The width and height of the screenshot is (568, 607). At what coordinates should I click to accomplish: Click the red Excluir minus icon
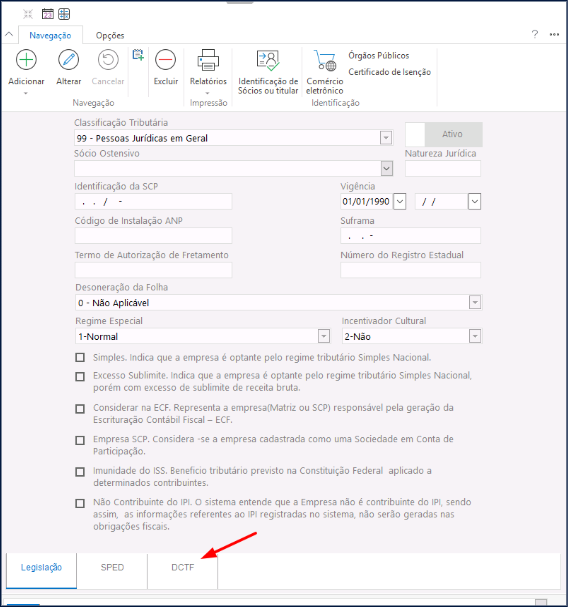[x=165, y=60]
